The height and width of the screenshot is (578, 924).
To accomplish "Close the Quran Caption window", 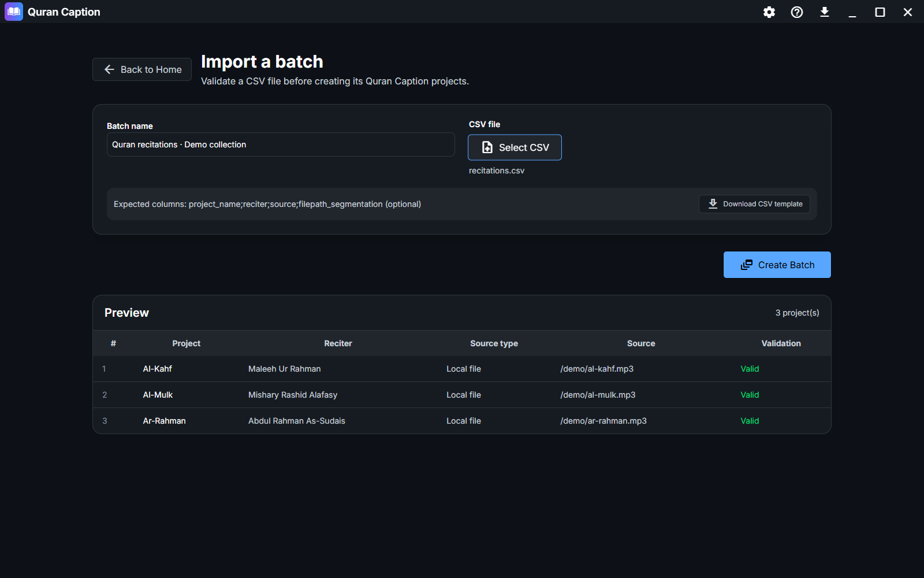I will point(908,12).
